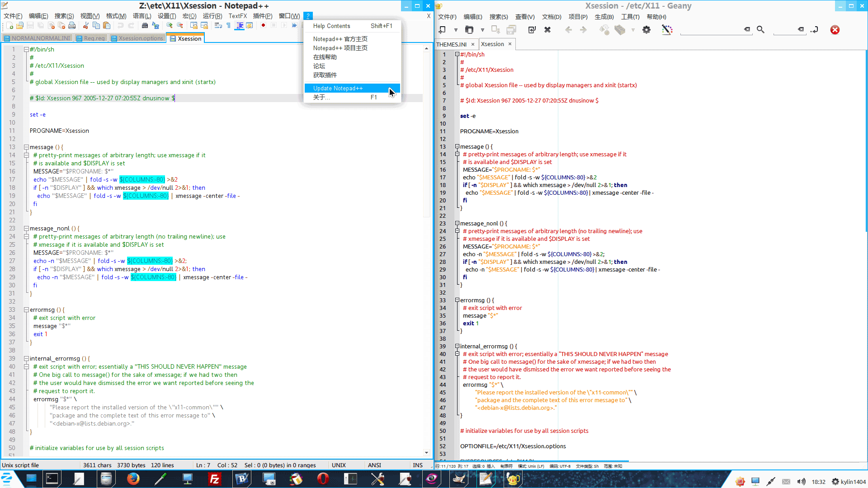Open TextFX menu in Notepad++

pos(237,16)
